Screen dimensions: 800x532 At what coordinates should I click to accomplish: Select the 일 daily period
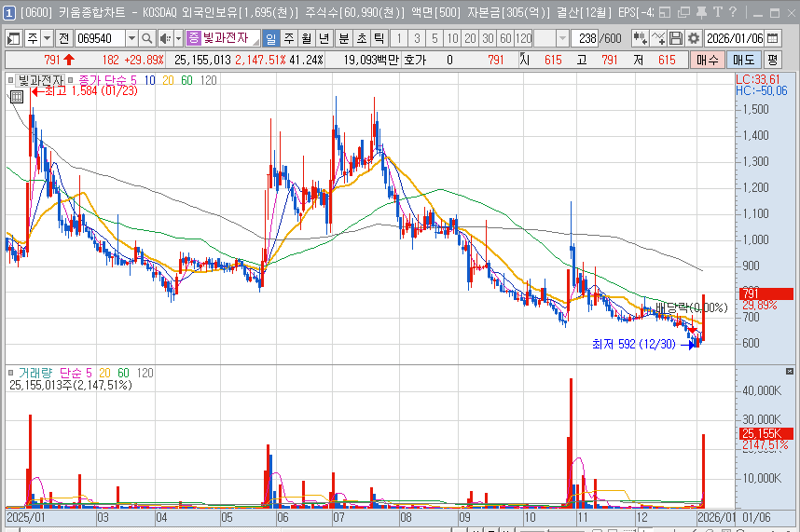[271, 38]
